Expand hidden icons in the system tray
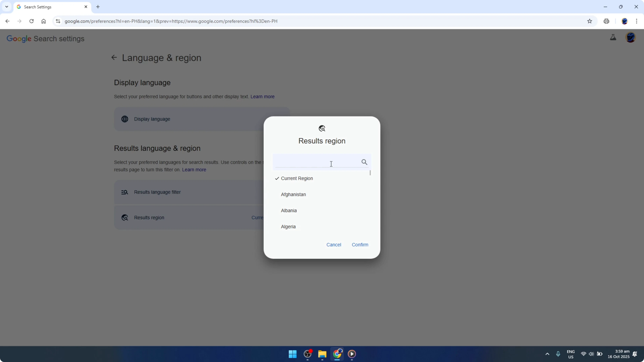The height and width of the screenshot is (362, 644). [x=547, y=354]
